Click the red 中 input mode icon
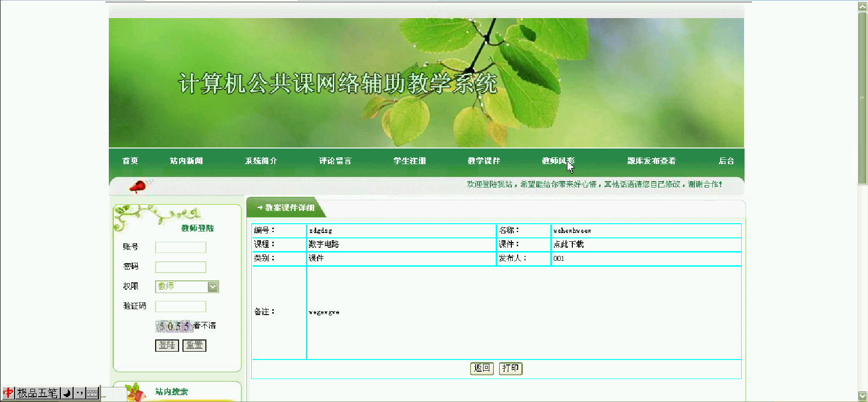 8,393
